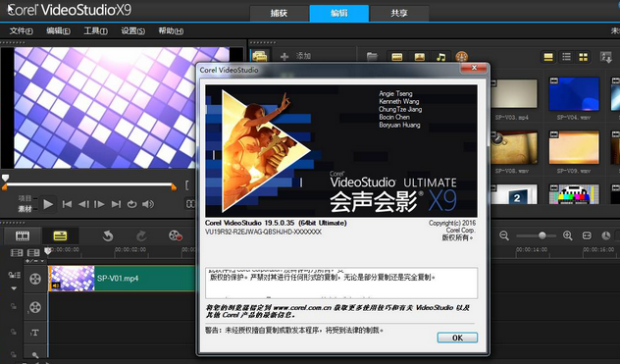Select the SP-V01.mp4 clip on timeline

point(123,278)
